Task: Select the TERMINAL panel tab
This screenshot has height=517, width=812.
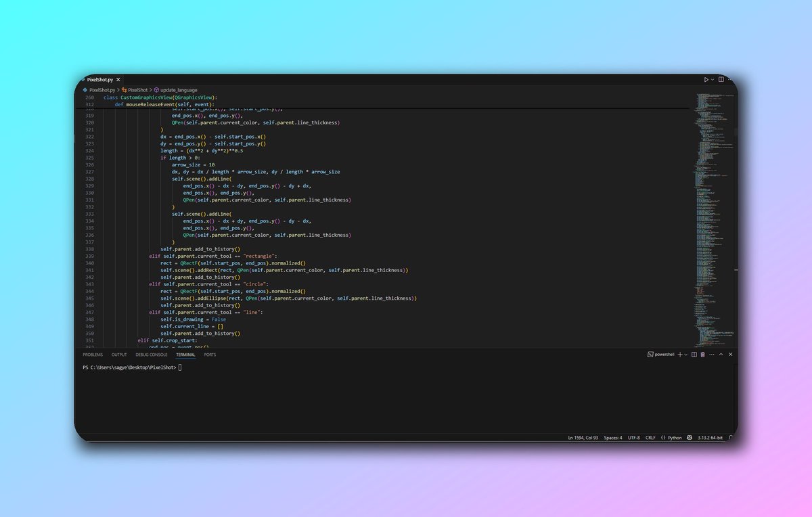Action: [x=185, y=355]
